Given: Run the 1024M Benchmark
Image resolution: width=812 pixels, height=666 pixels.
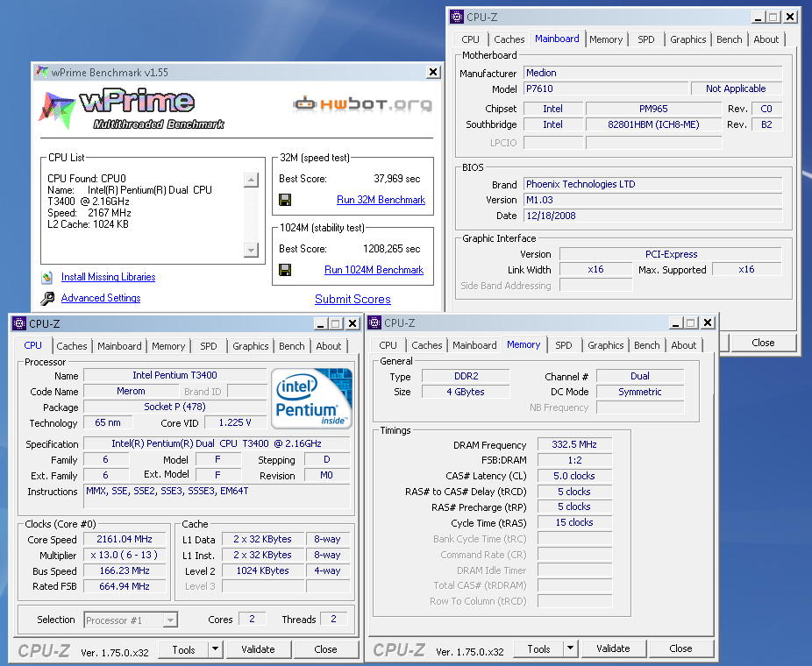Looking at the screenshot, I should click(374, 270).
